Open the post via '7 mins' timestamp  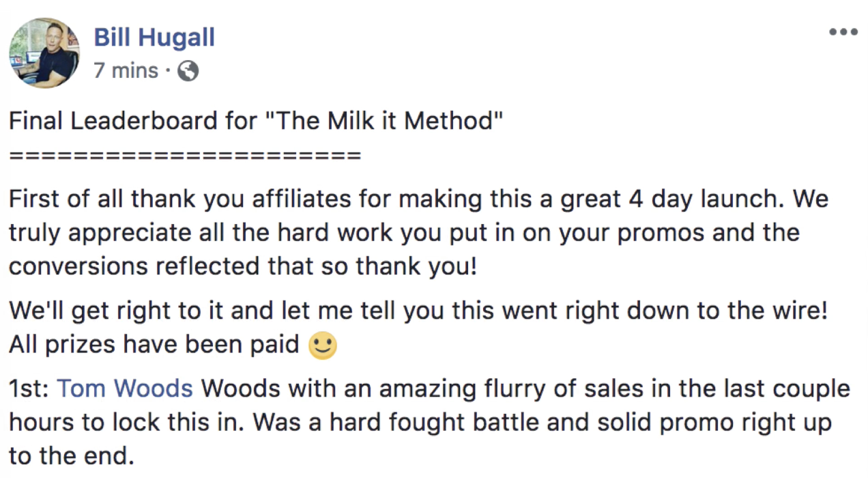(x=126, y=70)
